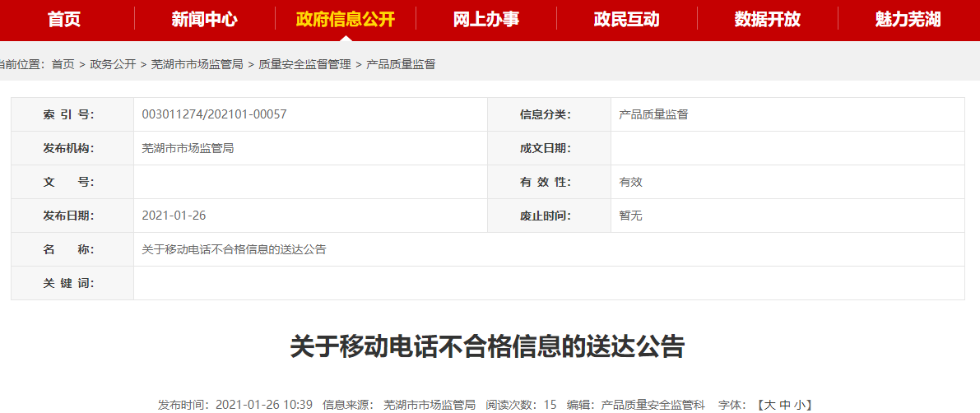
Task: Click 信息来源 芜湖市市场监管局 text
Action: [399, 405]
